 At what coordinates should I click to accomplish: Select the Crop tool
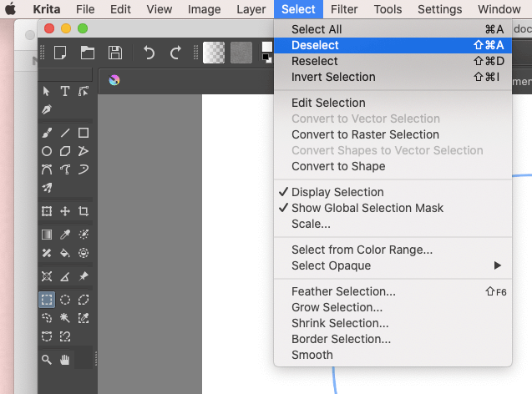(x=84, y=211)
